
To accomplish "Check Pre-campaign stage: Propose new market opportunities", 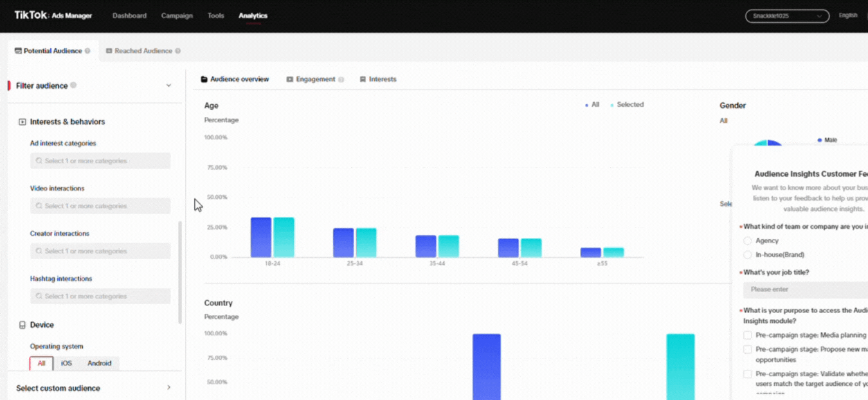I will pyautogui.click(x=747, y=349).
